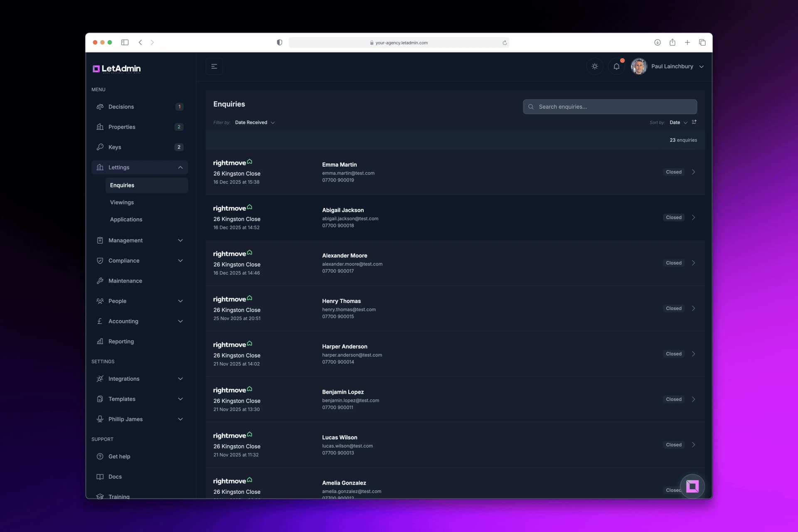Image resolution: width=798 pixels, height=532 pixels.
Task: Open the LetAdmin chat bubble bottom right
Action: tap(692, 486)
